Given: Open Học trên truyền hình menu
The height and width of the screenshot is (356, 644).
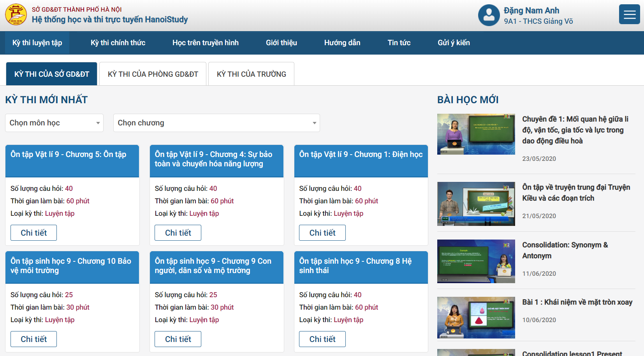Looking at the screenshot, I should (206, 43).
